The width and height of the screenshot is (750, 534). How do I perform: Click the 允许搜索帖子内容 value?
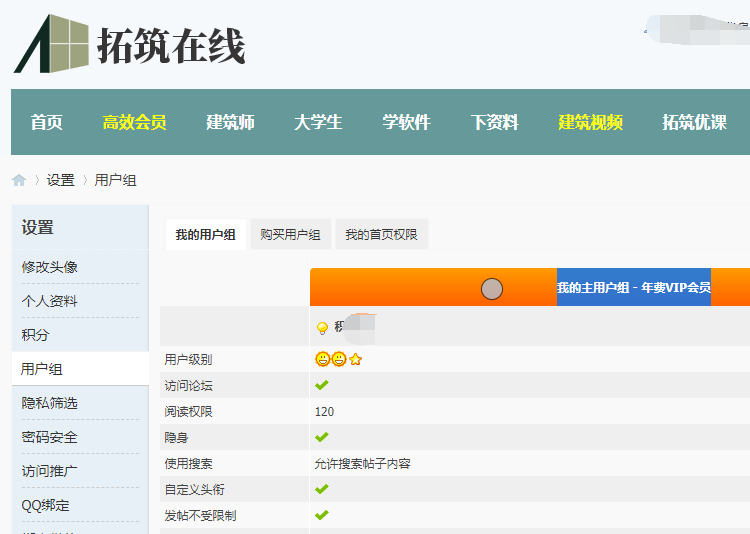(x=363, y=464)
